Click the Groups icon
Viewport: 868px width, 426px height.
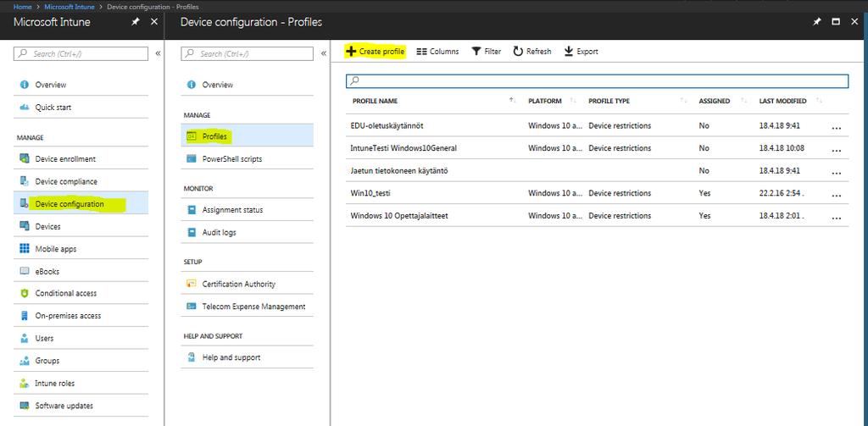click(25, 361)
